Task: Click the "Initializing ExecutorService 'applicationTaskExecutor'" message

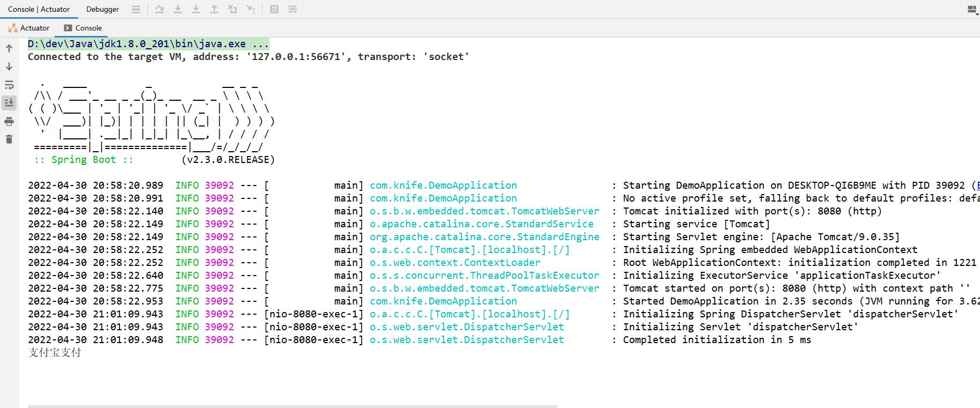Action: click(x=782, y=276)
